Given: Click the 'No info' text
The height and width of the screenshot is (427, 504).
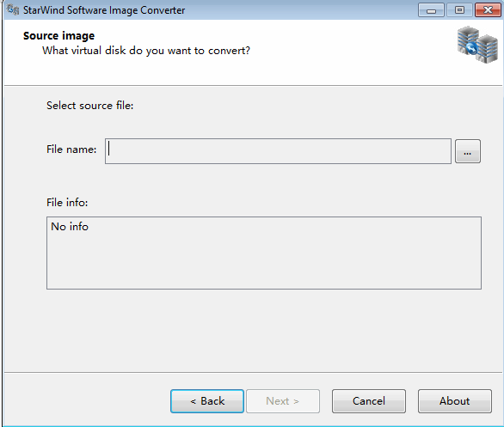Looking at the screenshot, I should [70, 227].
